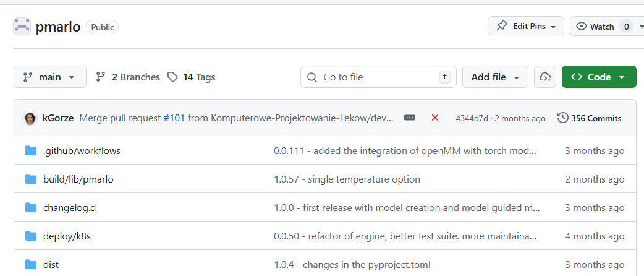Image resolution: width=644 pixels, height=276 pixels.
Task: Expand commit message ellipsis button
Action: coord(410,118)
